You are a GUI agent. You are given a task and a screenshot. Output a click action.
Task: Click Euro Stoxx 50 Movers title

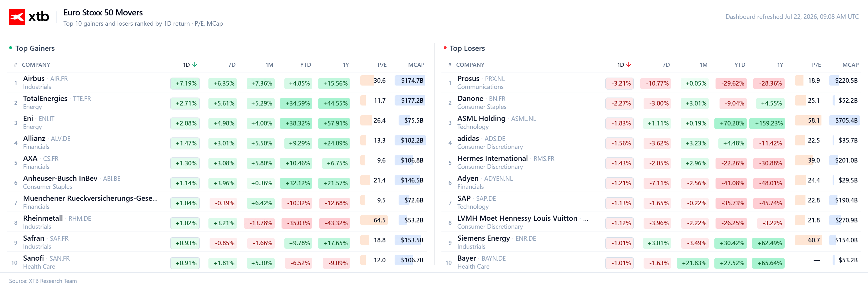tap(103, 13)
